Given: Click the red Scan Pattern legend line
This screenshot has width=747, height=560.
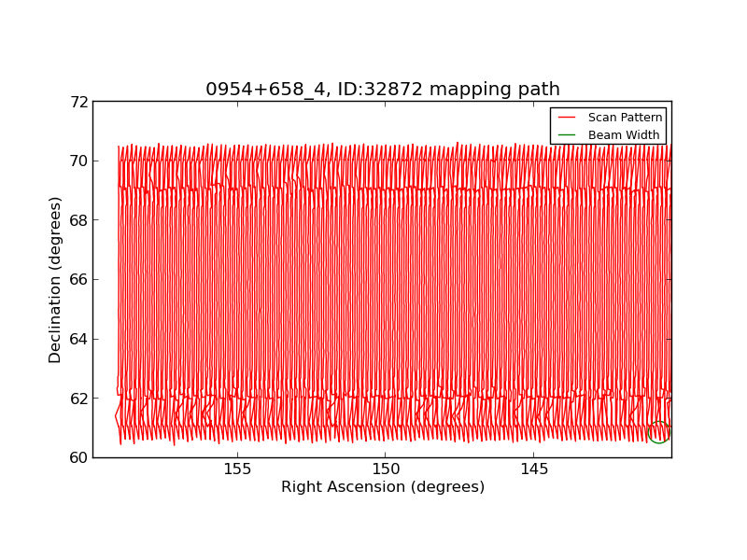Looking at the screenshot, I should click(567, 118).
